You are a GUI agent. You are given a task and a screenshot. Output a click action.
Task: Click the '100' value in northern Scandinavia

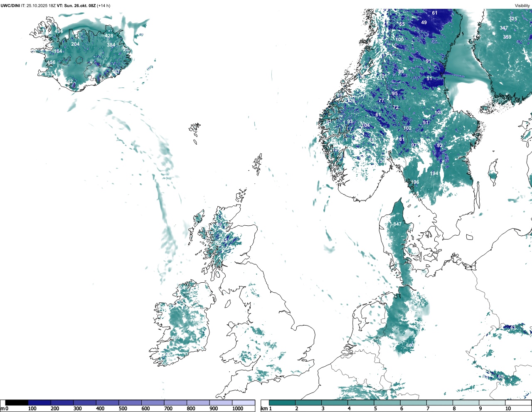pos(399,39)
